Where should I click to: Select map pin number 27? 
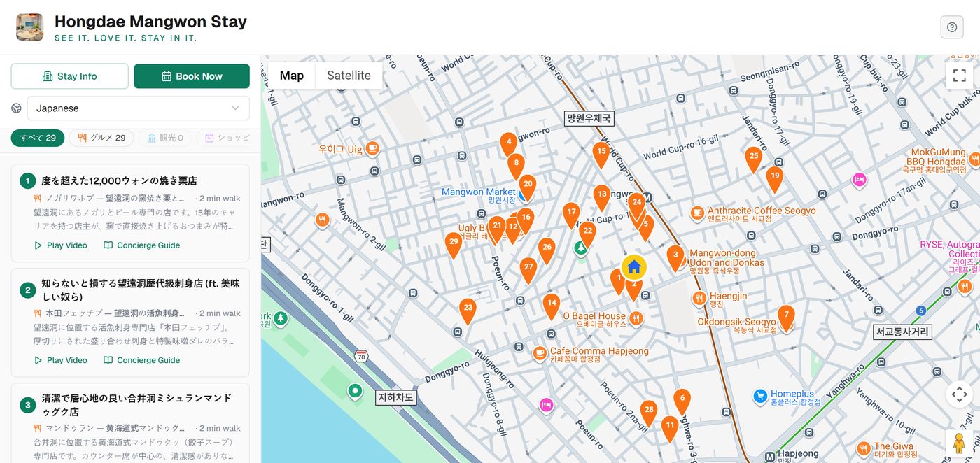click(528, 270)
